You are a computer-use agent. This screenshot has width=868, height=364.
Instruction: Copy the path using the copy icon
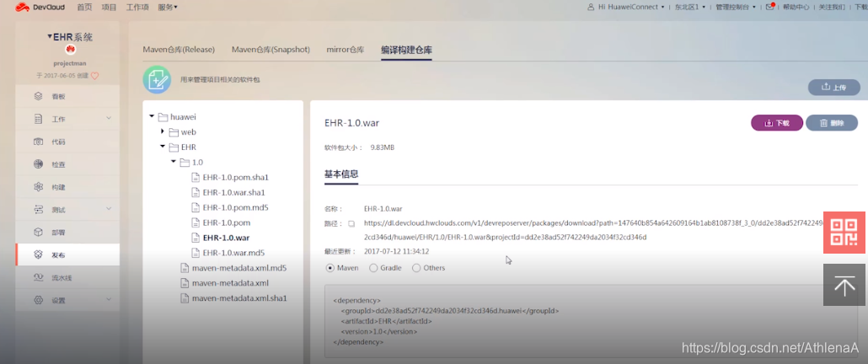(351, 224)
